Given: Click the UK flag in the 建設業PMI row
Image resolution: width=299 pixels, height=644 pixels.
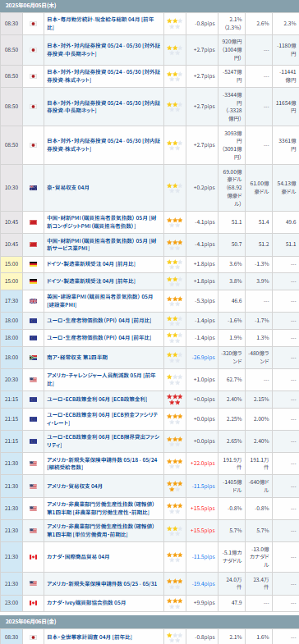Looking at the screenshot, I should [34, 301].
